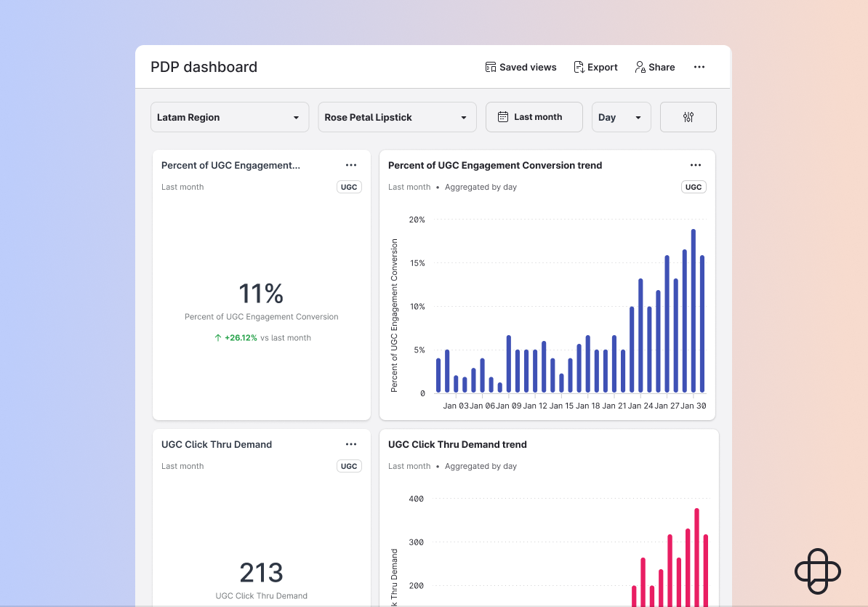Click the Jan 03 axis label
This screenshot has height=607, width=868.
coord(456,406)
